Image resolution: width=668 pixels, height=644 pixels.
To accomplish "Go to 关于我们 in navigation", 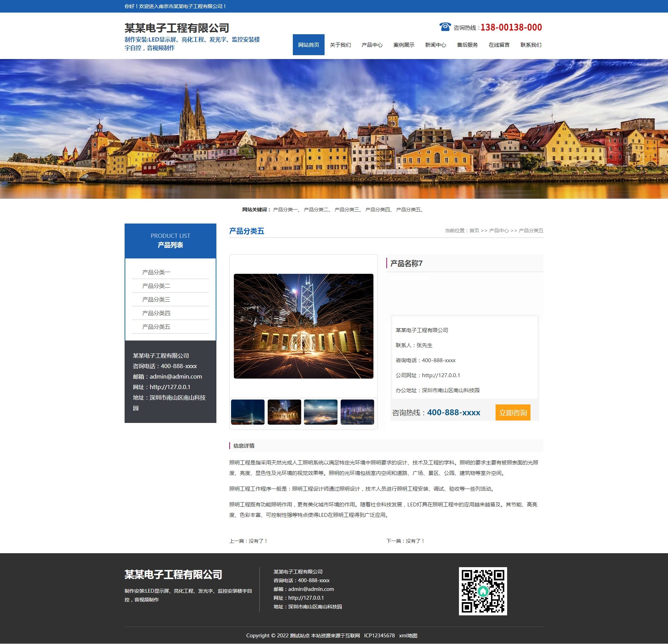I will click(x=340, y=45).
